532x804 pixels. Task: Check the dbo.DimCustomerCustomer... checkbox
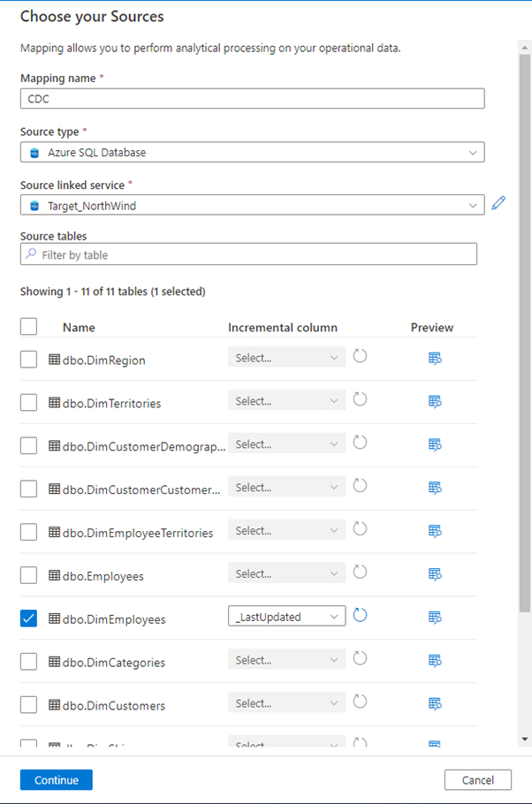point(29,489)
